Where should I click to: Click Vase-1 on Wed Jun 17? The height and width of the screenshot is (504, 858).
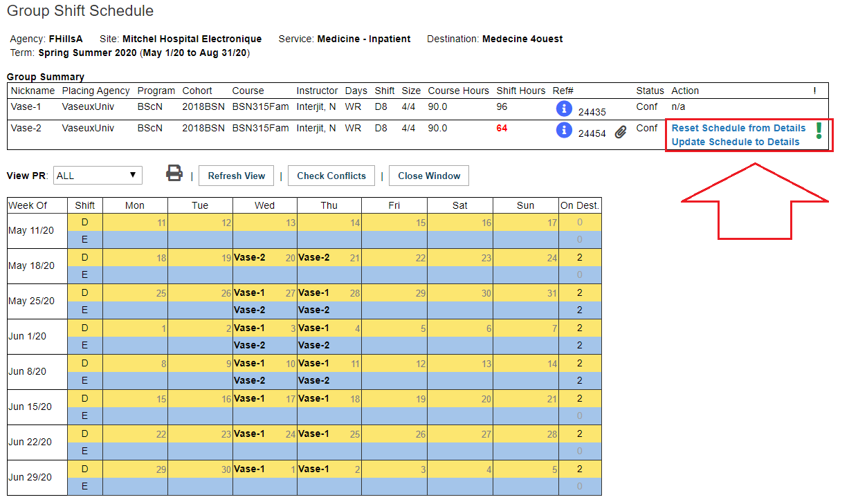[250, 398]
